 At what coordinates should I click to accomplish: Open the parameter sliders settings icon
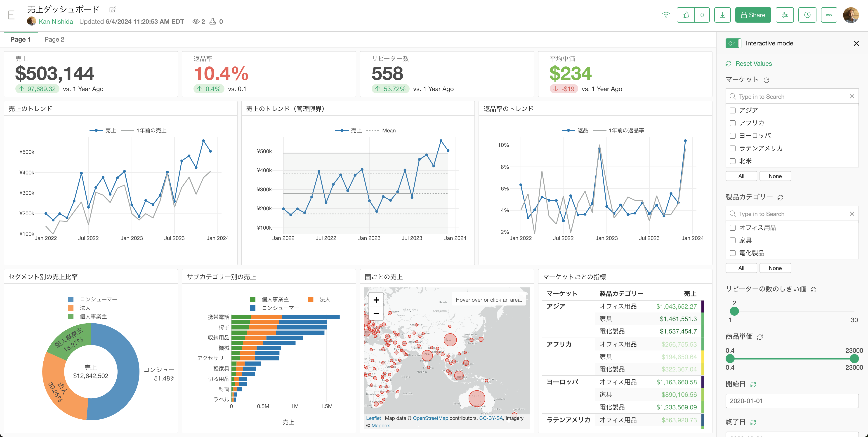pyautogui.click(x=784, y=15)
